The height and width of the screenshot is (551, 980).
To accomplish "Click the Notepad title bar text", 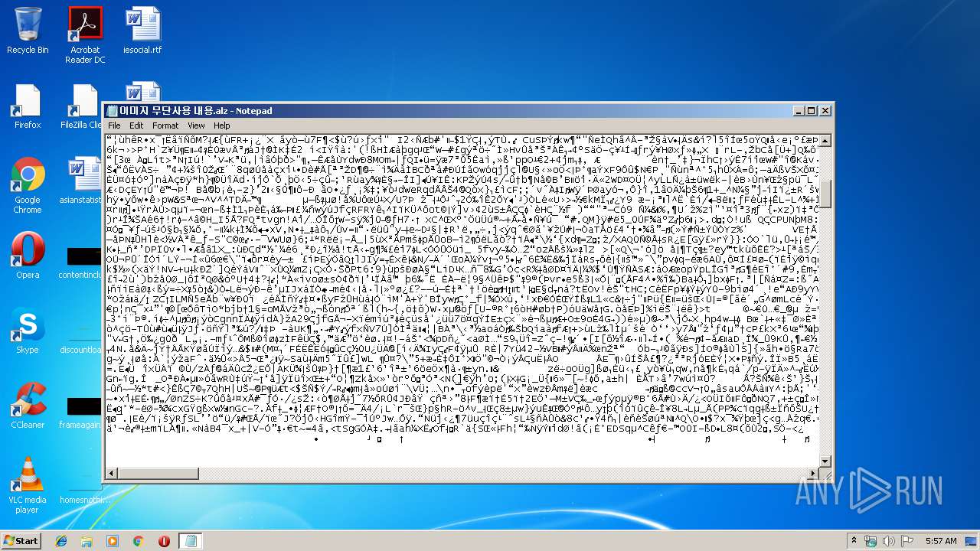I will pyautogui.click(x=196, y=111).
